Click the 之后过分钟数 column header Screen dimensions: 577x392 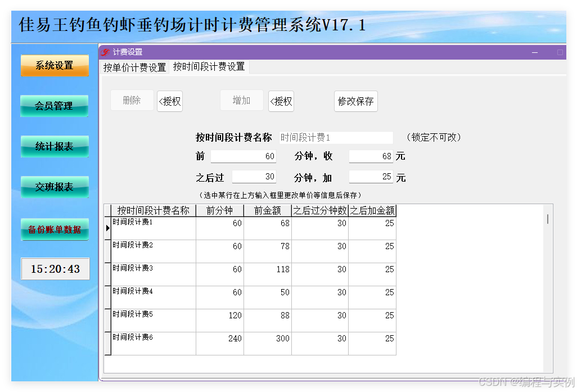pos(320,210)
